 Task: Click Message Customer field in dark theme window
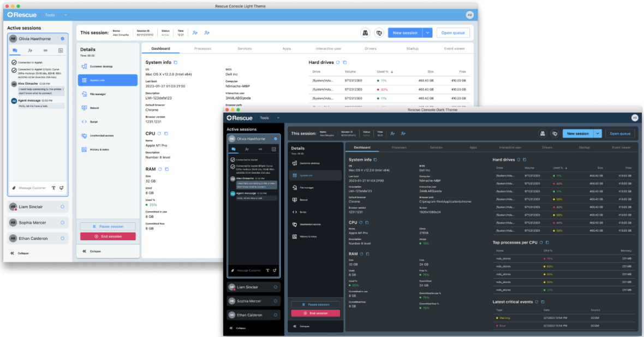248,270
